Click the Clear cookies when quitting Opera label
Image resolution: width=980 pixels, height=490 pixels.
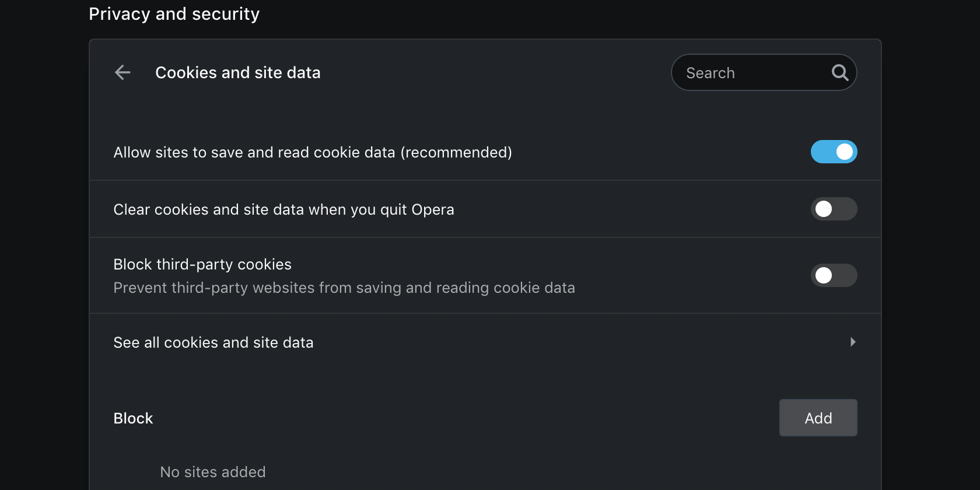pyautogui.click(x=283, y=209)
